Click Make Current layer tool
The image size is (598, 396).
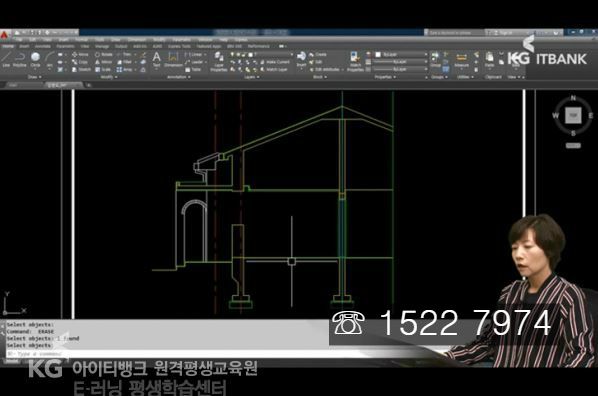[x=275, y=62]
